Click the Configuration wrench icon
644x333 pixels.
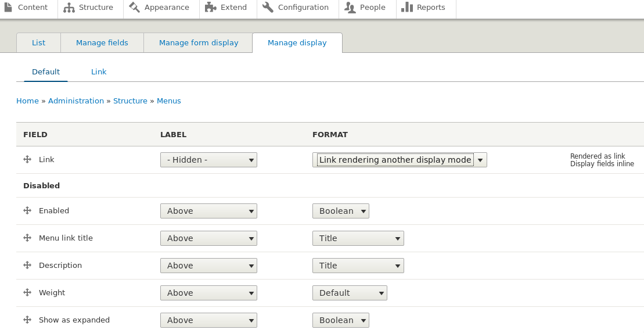pyautogui.click(x=268, y=8)
